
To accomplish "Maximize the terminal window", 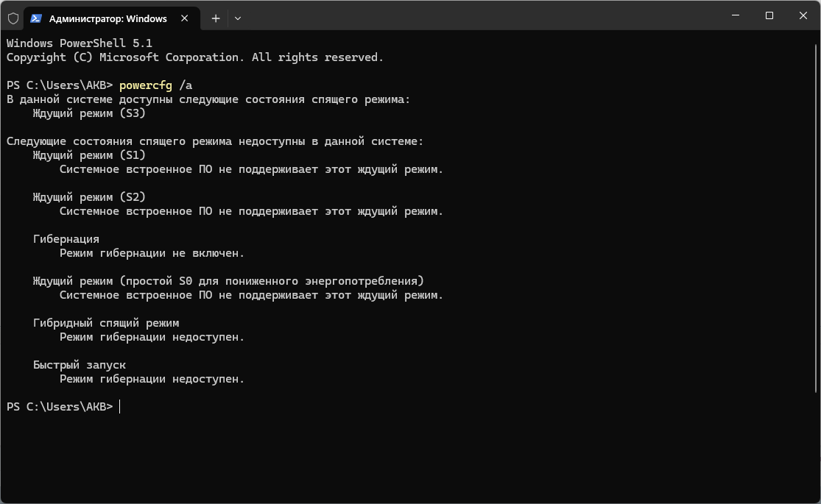I will pos(769,15).
